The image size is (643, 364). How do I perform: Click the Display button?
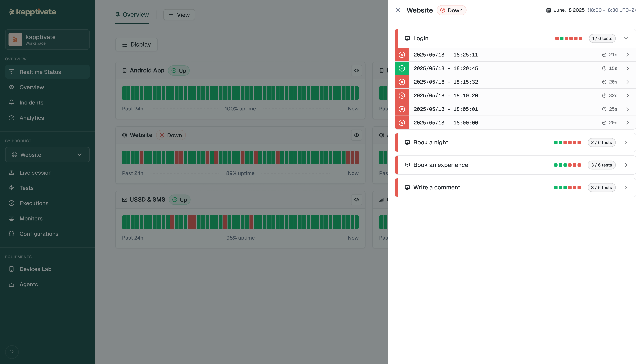click(136, 44)
